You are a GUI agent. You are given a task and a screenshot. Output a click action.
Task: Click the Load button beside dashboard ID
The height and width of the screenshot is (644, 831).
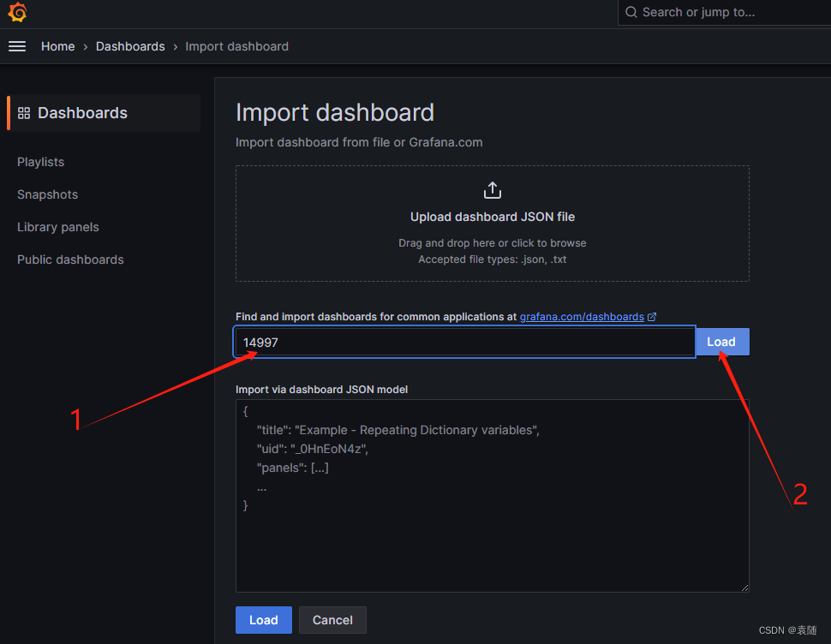click(721, 341)
